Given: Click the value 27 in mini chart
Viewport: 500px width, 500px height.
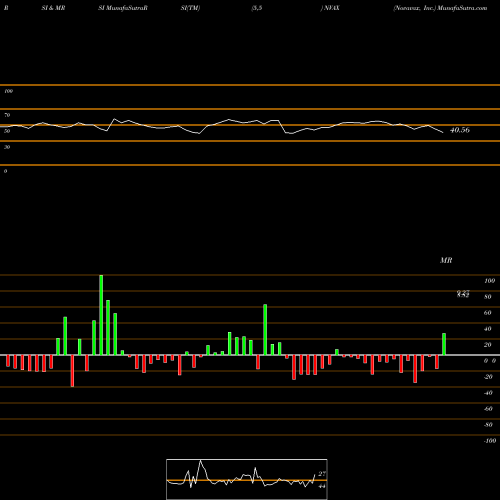Looking at the screenshot, I should (322, 474).
